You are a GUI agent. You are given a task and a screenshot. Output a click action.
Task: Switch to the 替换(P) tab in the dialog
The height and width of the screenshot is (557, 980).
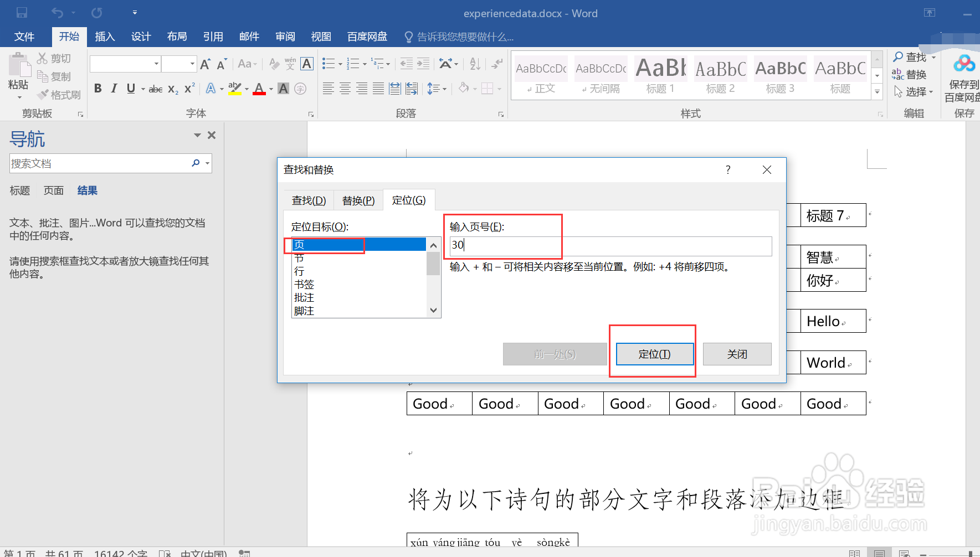358,200
